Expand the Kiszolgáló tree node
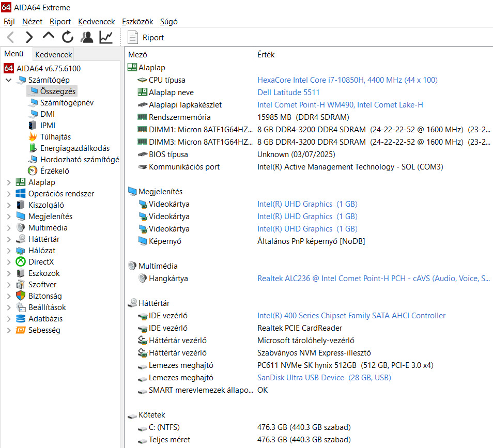This screenshot has width=493, height=448. point(9,205)
